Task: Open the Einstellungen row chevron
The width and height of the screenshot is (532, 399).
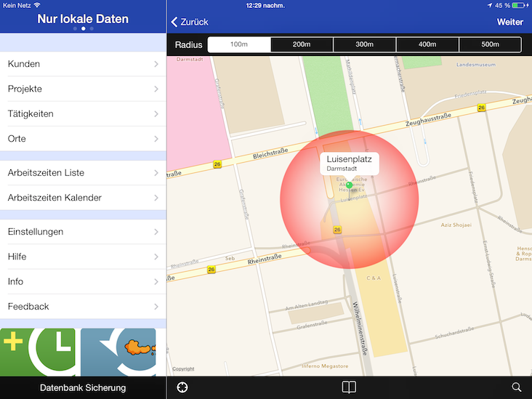Action: pyautogui.click(x=156, y=232)
